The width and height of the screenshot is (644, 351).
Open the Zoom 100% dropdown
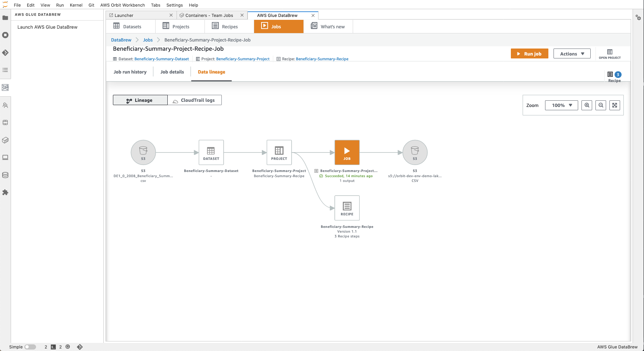point(562,105)
